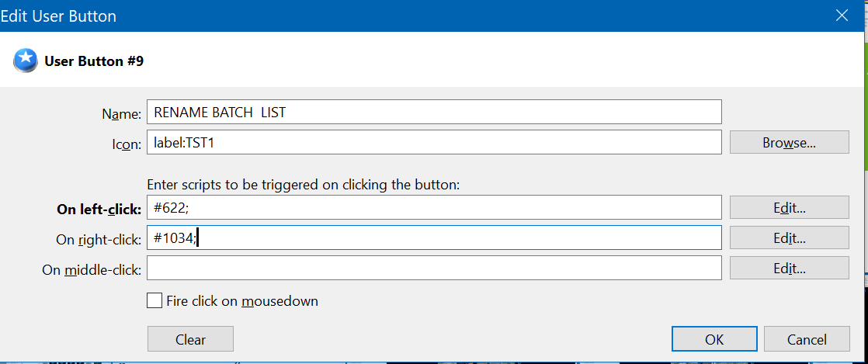
Task: Click the Name field containing RENAME BATCH LIST
Action: (x=434, y=112)
